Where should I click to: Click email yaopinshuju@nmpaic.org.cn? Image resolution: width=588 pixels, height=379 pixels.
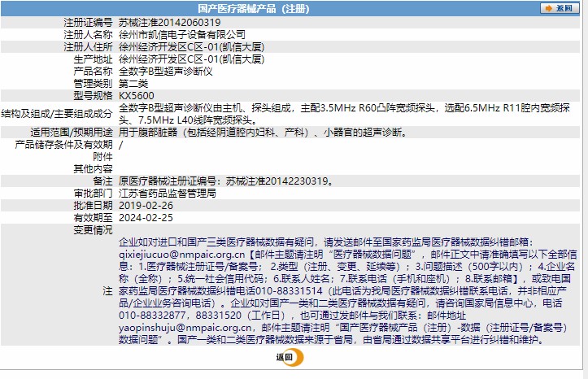click(x=185, y=328)
